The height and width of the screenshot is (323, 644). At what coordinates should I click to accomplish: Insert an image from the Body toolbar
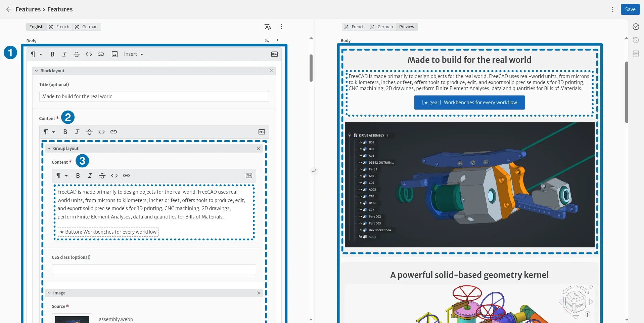[x=114, y=54]
